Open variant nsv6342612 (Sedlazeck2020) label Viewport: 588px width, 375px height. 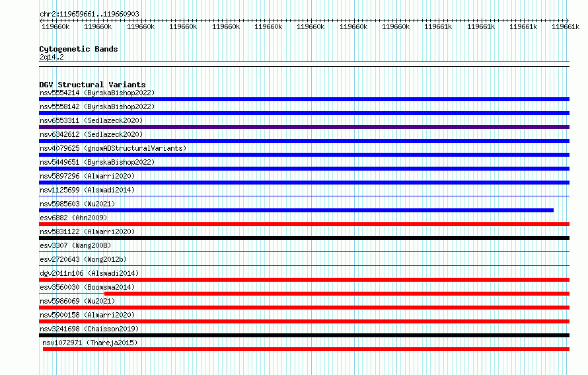point(91,134)
